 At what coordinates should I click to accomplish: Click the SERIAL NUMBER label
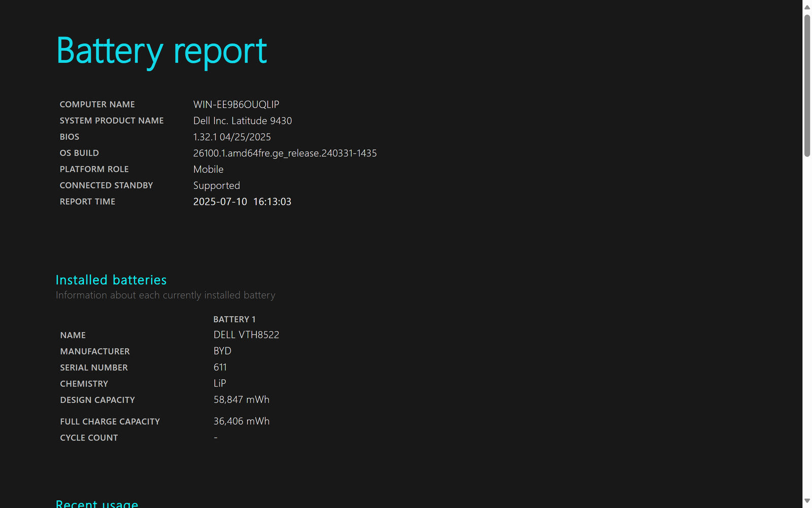(x=94, y=368)
